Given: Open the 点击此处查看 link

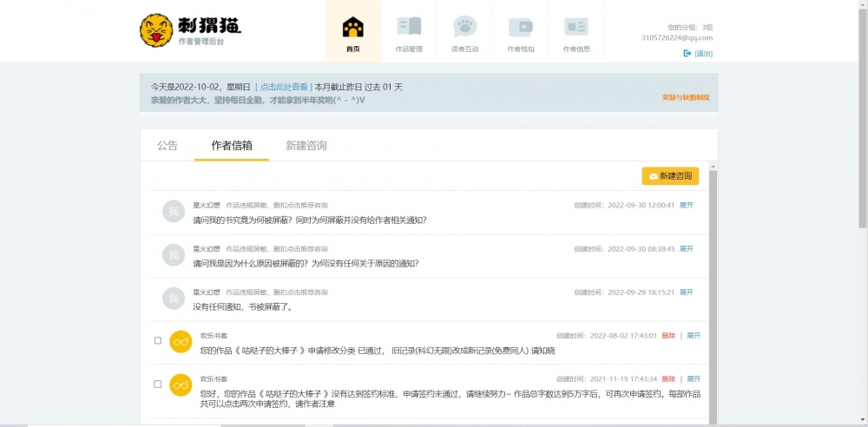Looking at the screenshot, I should 284,87.
